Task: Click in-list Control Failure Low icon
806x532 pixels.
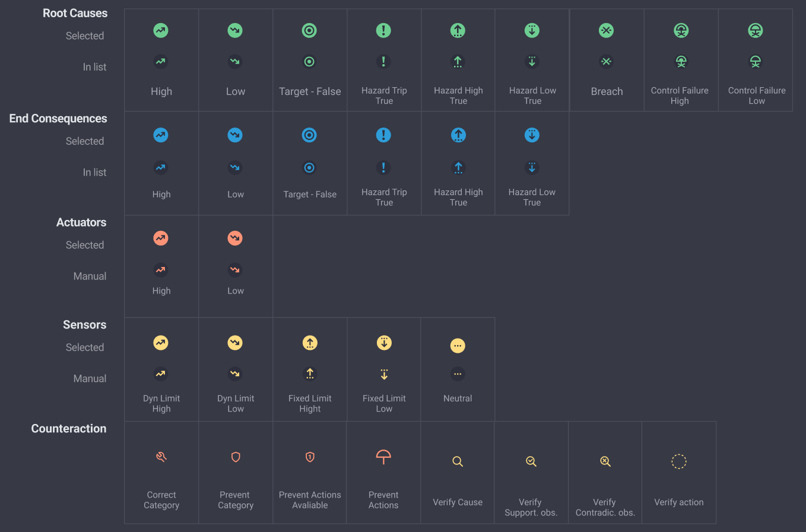Action: click(x=755, y=62)
